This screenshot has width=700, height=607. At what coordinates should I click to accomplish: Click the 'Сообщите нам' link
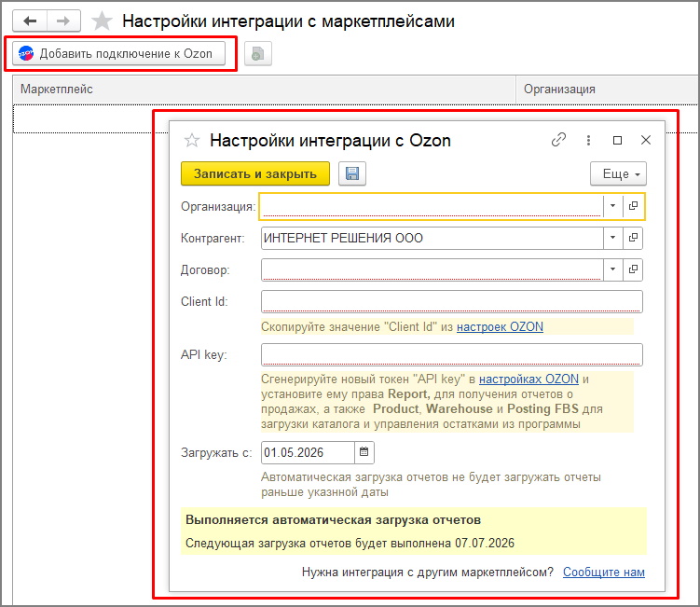click(x=604, y=572)
